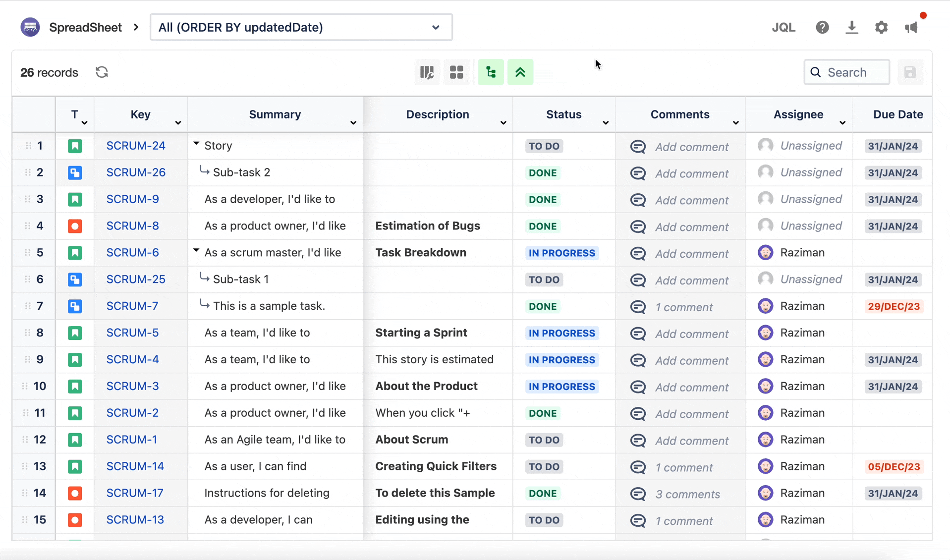Open the Status column header dropdown
Screen dimensions: 950x560
(x=606, y=122)
